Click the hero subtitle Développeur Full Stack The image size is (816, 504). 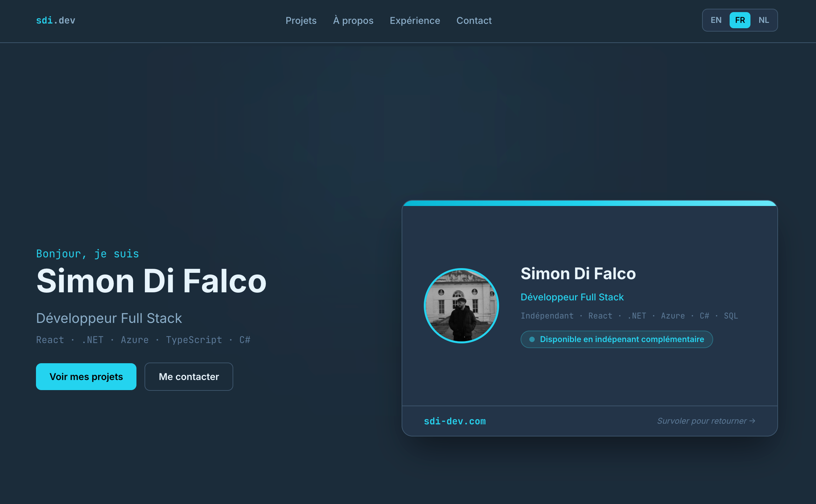[x=109, y=318]
